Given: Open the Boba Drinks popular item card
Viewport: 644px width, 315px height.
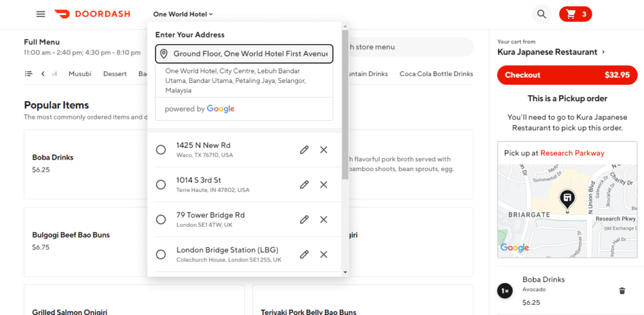Looking at the screenshot, I should point(86,164).
